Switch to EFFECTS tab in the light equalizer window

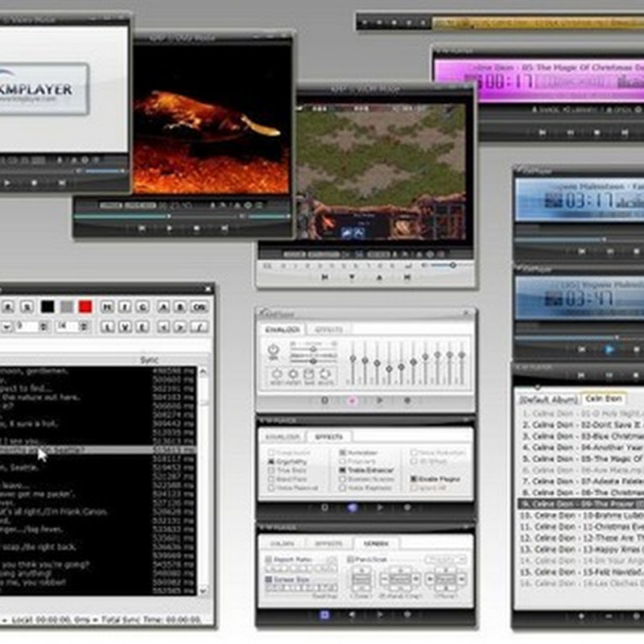pos(328,329)
